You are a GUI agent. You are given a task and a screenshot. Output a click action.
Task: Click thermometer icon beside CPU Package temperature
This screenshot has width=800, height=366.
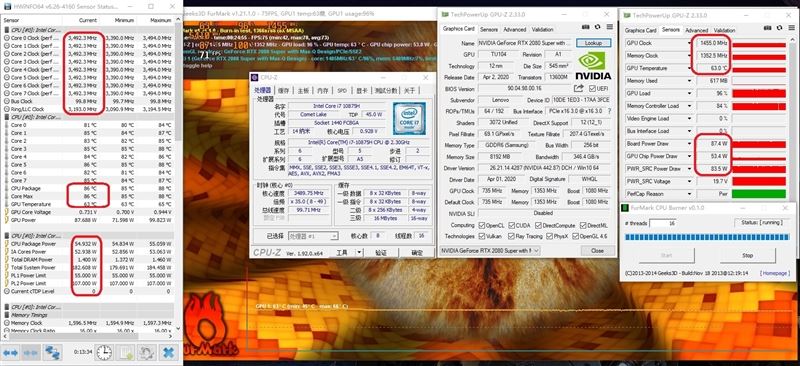pos(7,188)
